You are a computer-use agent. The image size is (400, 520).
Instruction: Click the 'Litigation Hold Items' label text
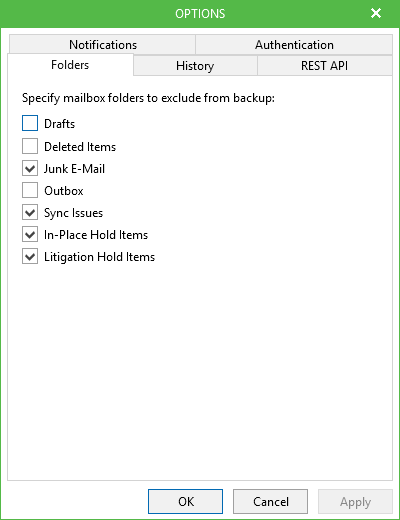[x=99, y=257]
